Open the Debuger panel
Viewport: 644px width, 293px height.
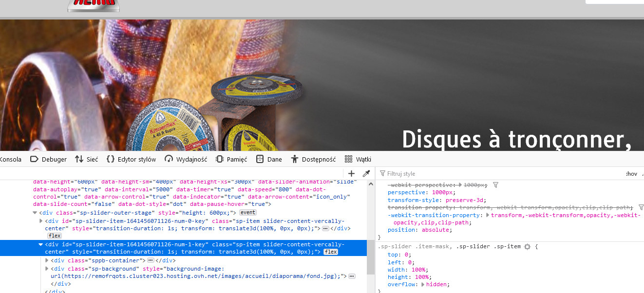[48, 159]
